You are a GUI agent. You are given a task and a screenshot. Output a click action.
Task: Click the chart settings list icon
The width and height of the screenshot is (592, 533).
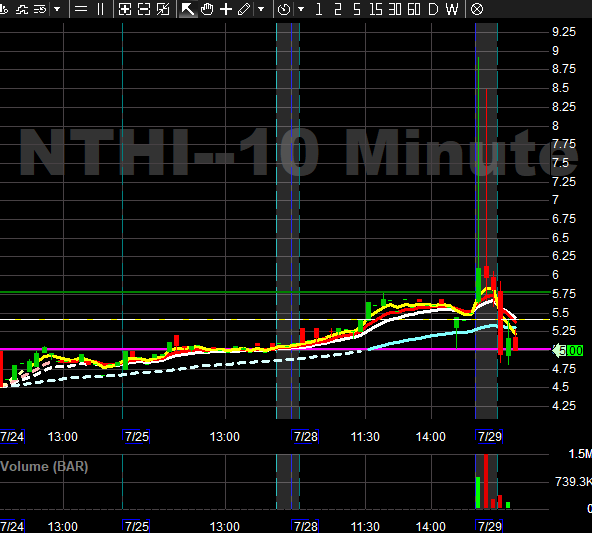coord(40,9)
